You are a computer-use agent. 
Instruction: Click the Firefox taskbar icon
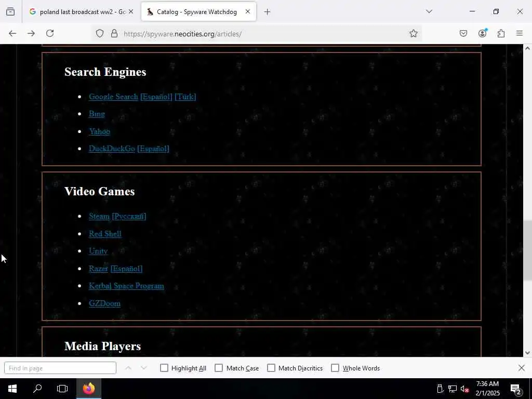(88, 389)
